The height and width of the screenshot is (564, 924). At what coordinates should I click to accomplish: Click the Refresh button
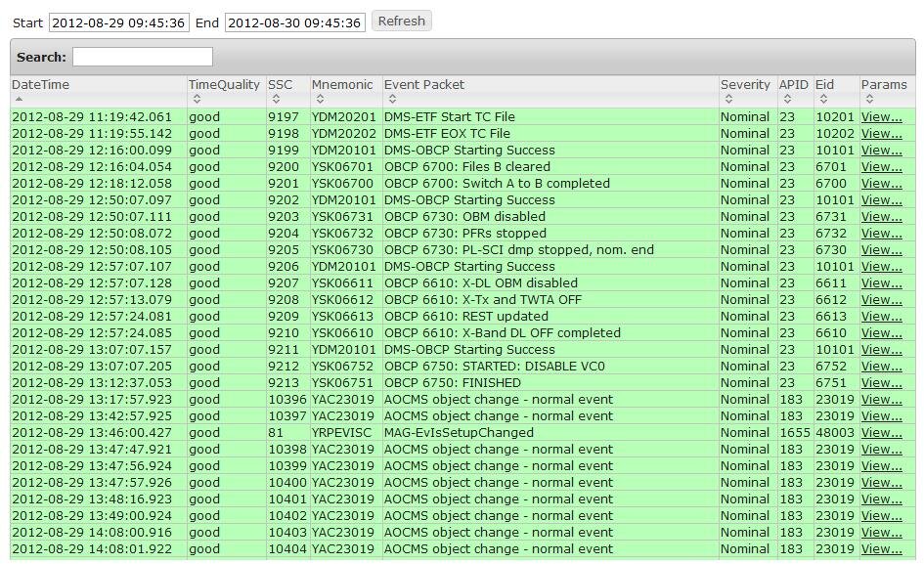[x=401, y=22]
